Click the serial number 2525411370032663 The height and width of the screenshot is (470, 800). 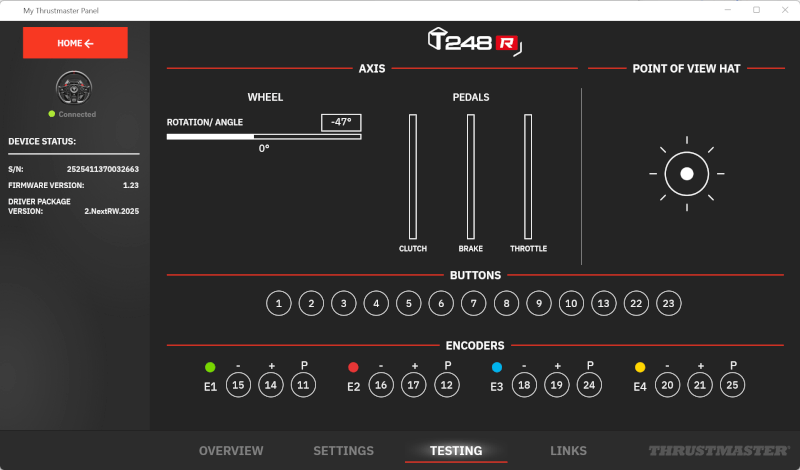click(x=103, y=169)
